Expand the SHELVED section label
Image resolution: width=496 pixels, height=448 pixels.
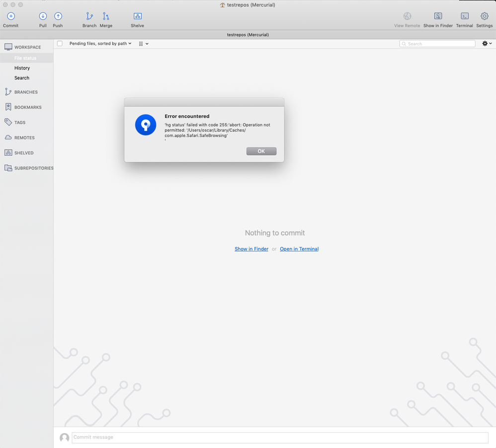(24, 152)
